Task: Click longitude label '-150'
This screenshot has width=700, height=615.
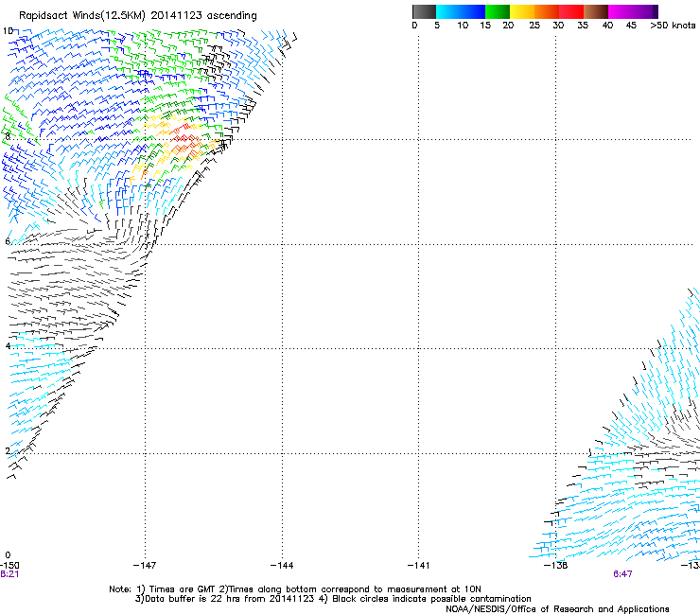Action: 9,566
